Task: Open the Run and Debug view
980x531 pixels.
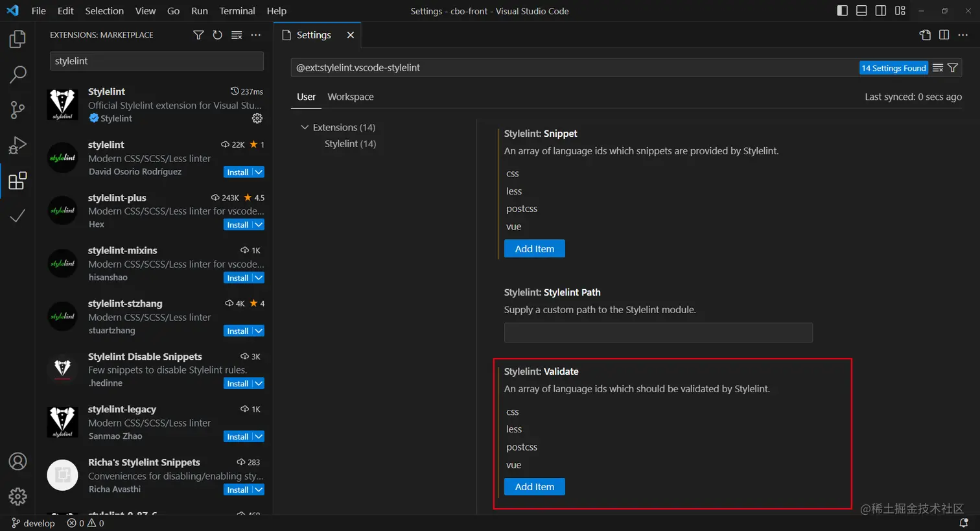Action: [17, 145]
